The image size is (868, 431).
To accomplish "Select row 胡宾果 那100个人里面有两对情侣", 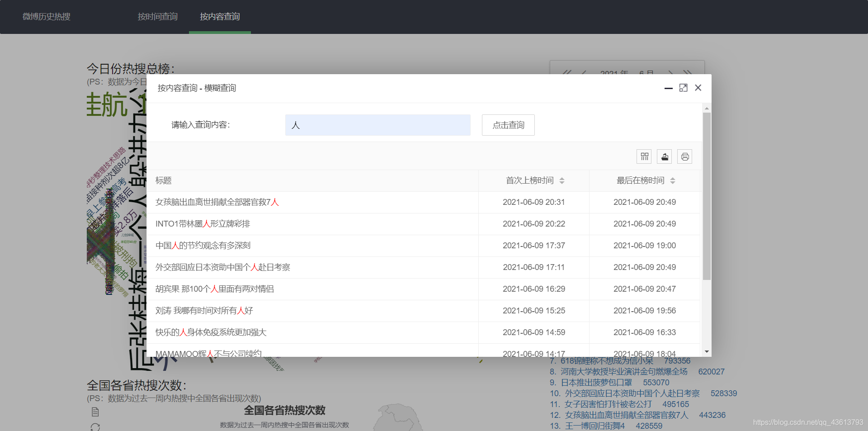I will click(423, 289).
